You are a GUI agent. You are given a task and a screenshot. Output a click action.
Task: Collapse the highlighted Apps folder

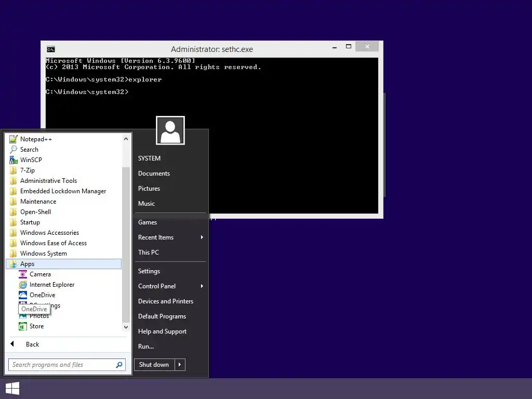pyautogui.click(x=64, y=264)
